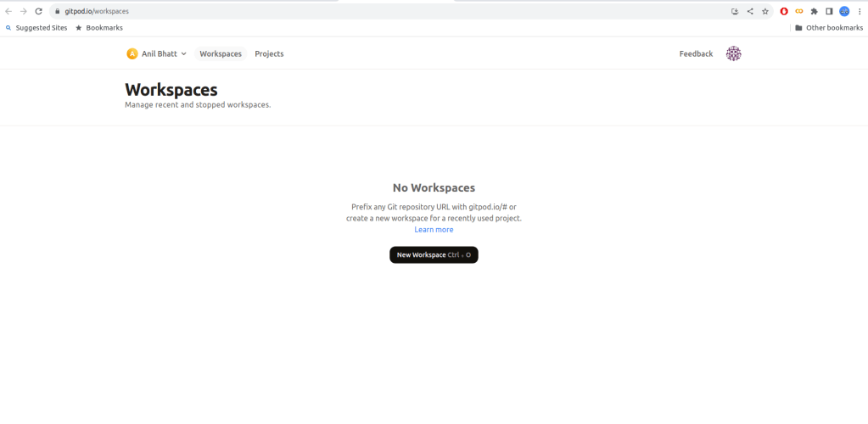Click the red Opera extension icon

click(784, 11)
